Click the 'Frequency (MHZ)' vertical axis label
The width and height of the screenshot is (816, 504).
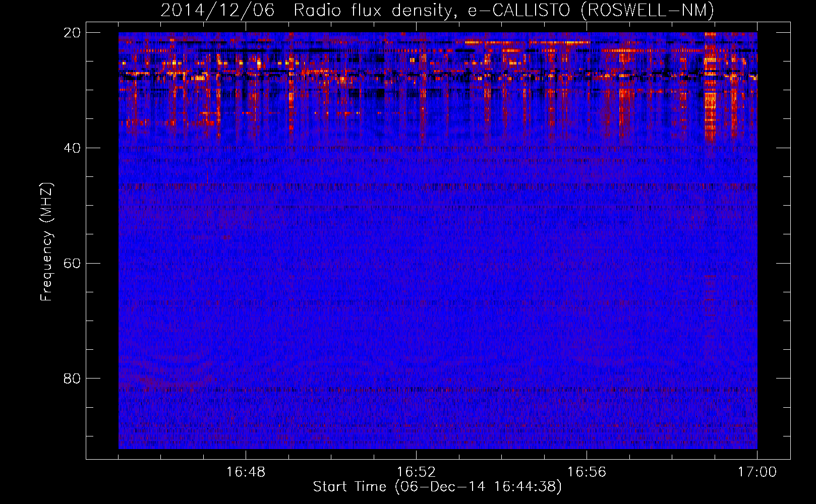[46, 242]
